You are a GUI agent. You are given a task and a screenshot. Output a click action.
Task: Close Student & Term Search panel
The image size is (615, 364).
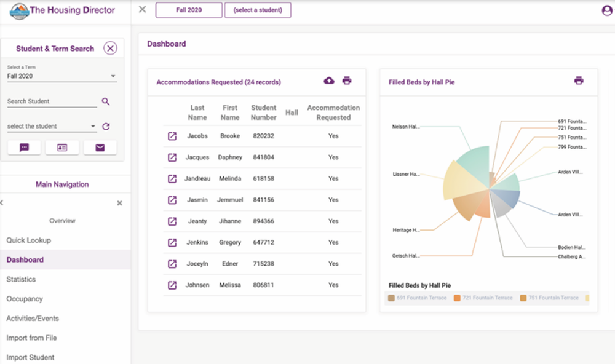pos(110,48)
